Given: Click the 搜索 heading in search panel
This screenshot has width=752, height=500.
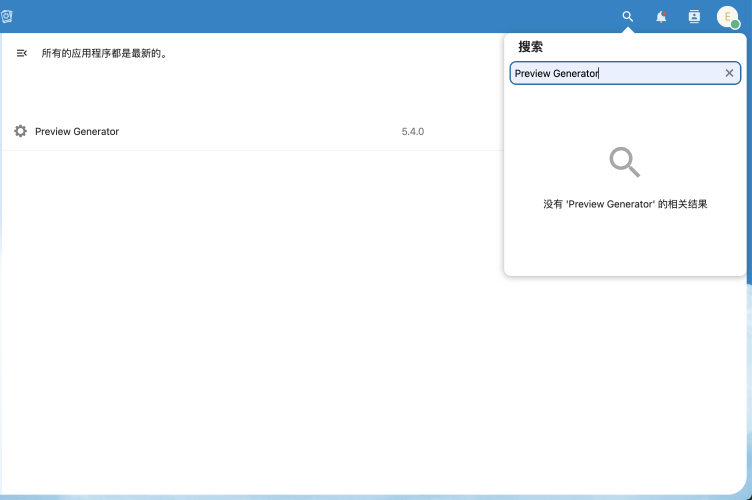Looking at the screenshot, I should pyautogui.click(x=531, y=47).
